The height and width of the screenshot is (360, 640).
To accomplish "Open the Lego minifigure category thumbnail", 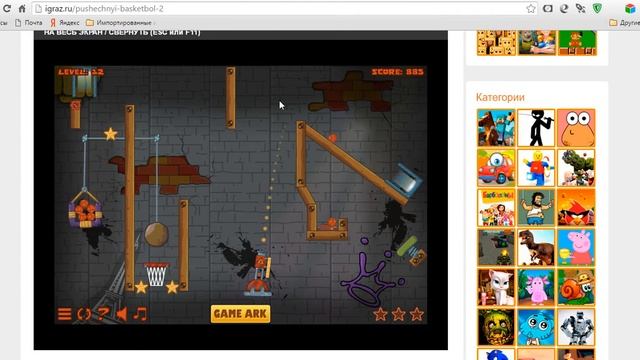I will pos(536,168).
